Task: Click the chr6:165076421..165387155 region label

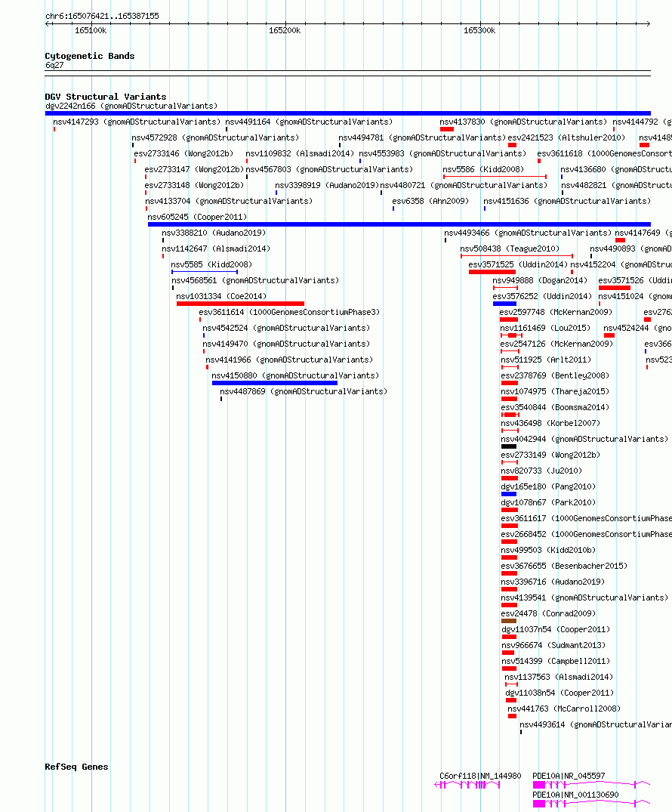Action: click(x=102, y=16)
